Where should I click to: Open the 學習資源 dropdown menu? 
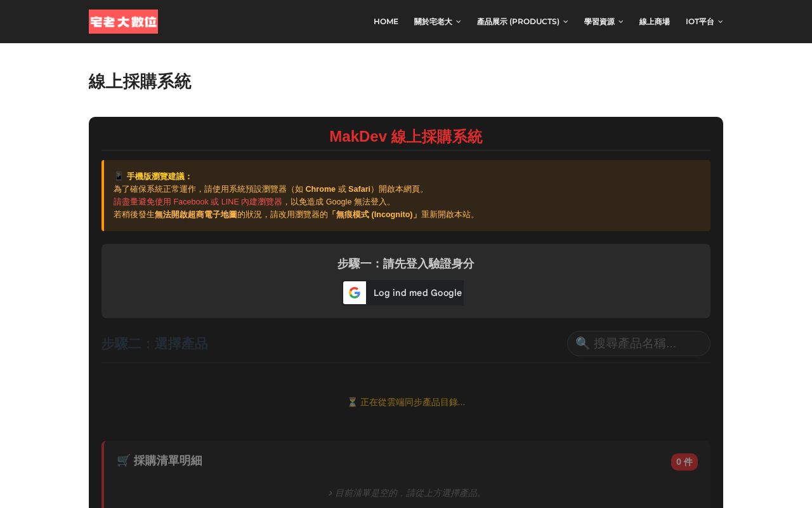(x=603, y=22)
